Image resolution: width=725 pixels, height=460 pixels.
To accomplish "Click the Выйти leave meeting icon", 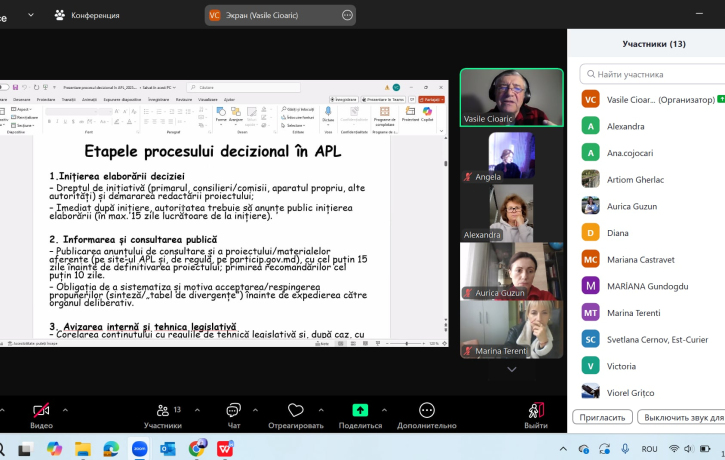I will [x=536, y=410].
